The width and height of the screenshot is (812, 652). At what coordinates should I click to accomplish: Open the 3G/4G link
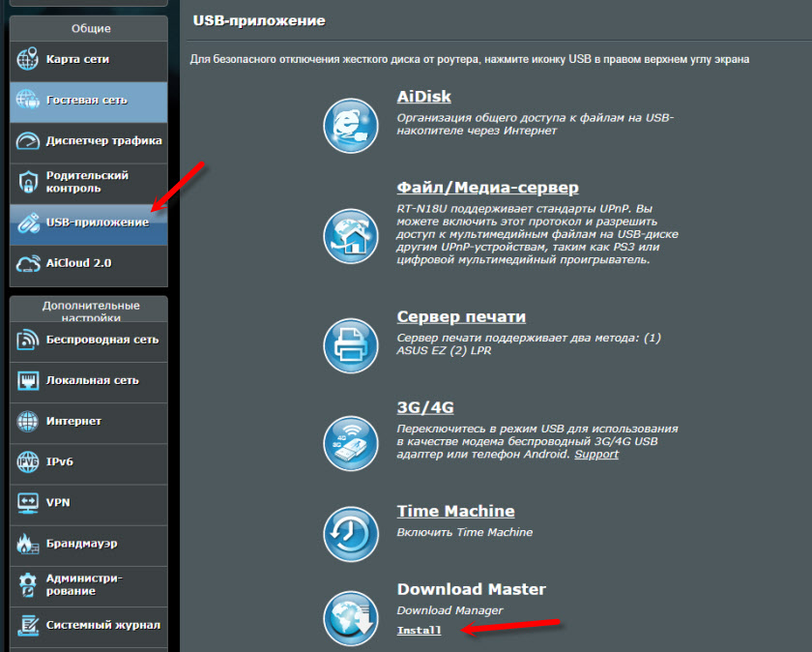pyautogui.click(x=425, y=407)
